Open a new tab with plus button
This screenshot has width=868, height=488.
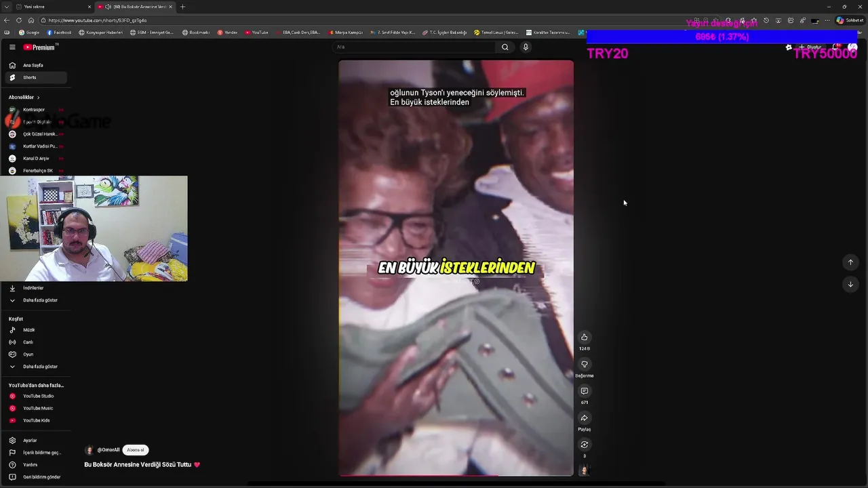pyautogui.click(x=182, y=7)
